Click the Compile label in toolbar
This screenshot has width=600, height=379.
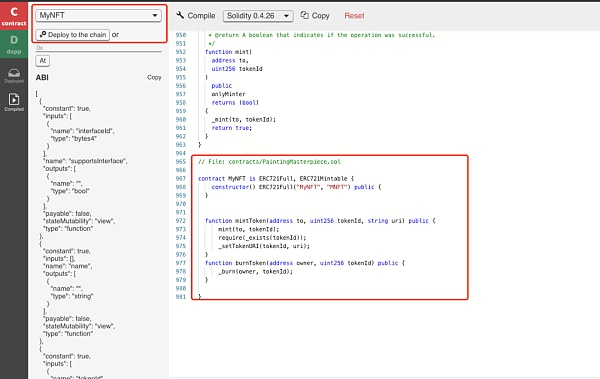point(201,16)
